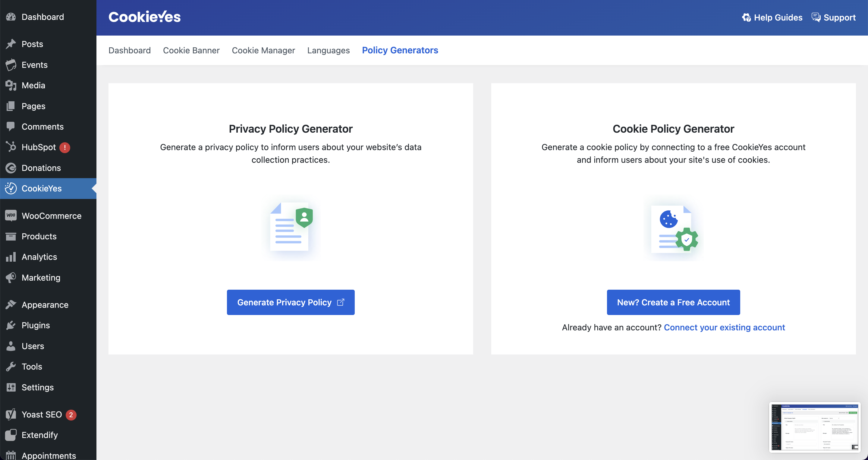Click the Settings sliders icon
Screen dimensions: 868x460
pos(11,387)
